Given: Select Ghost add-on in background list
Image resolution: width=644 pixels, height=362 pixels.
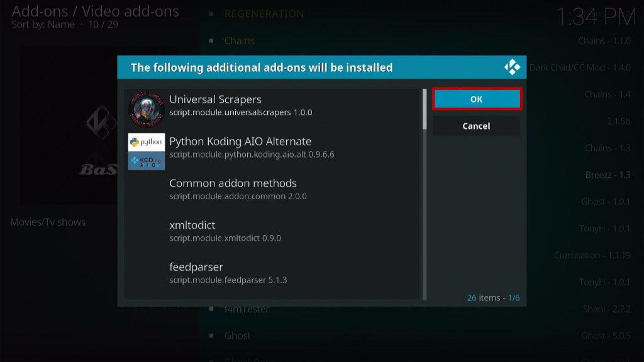Looking at the screenshot, I should click(x=237, y=336).
